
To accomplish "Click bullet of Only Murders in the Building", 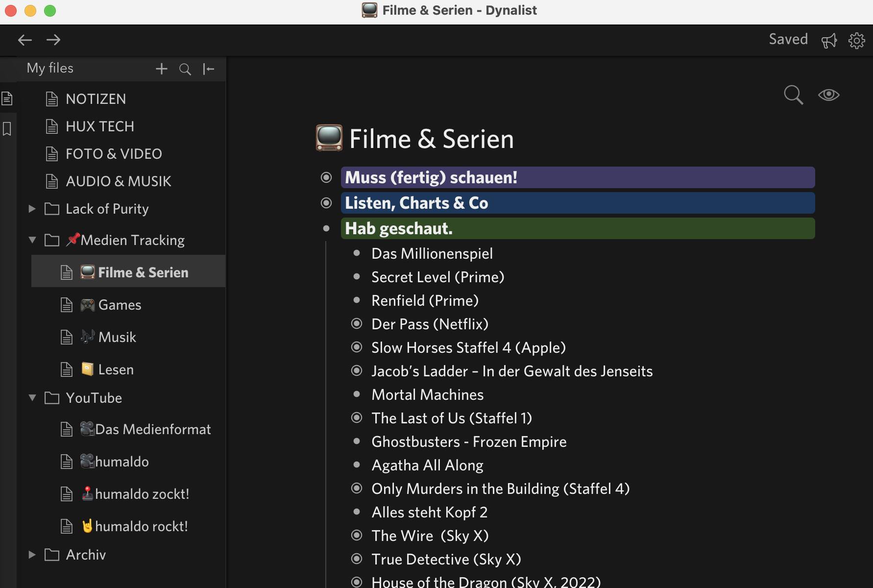I will coord(357,489).
